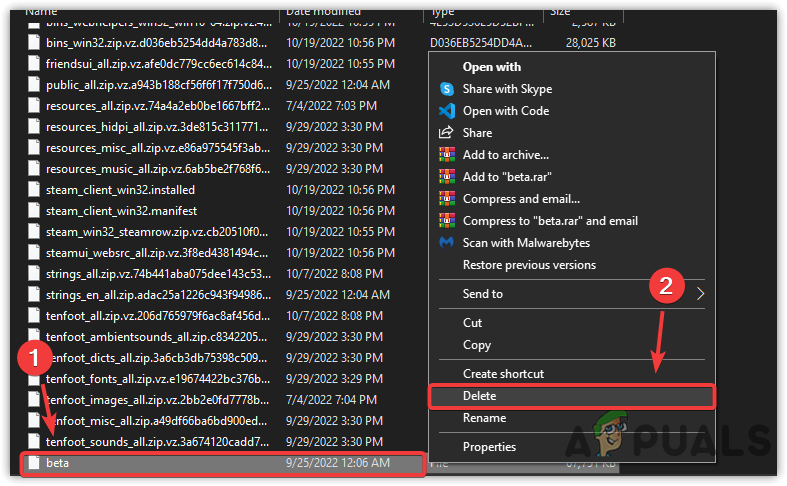Select Share with Skype menu entry
787x486 pixels.
[507, 89]
